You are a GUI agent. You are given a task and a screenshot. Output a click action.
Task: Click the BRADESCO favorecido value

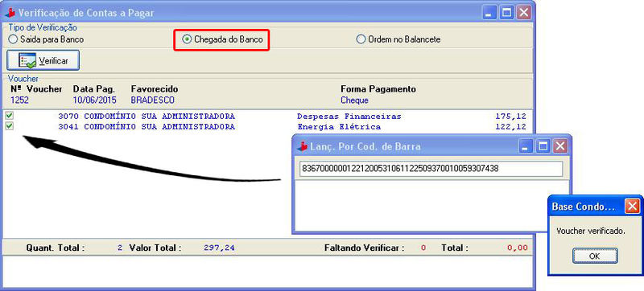coord(152,100)
